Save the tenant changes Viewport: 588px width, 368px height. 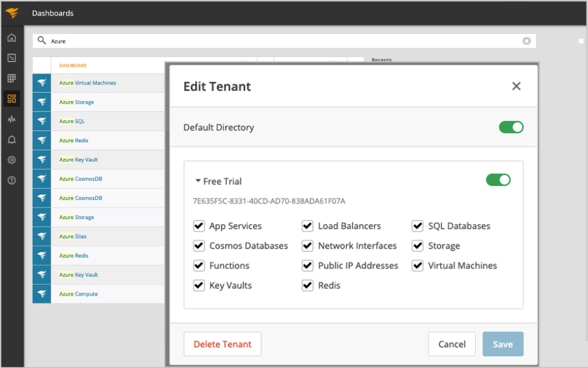(503, 344)
